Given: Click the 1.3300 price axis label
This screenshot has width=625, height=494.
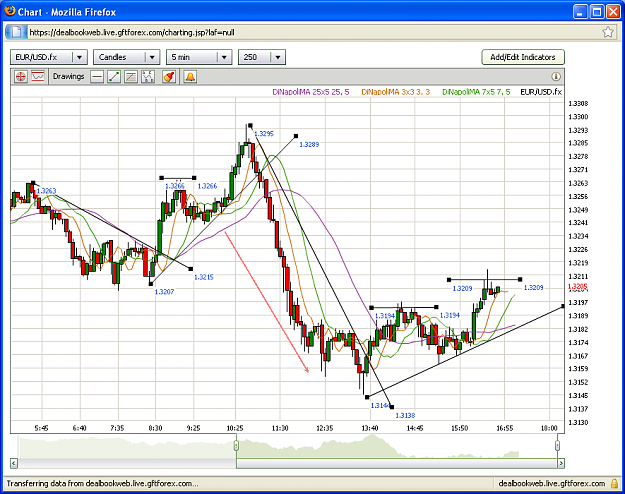Looking at the screenshot, I should (x=578, y=117).
